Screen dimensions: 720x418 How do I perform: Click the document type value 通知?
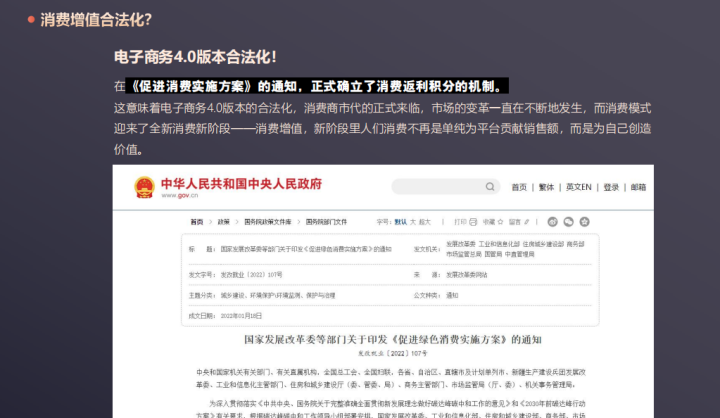click(x=452, y=295)
